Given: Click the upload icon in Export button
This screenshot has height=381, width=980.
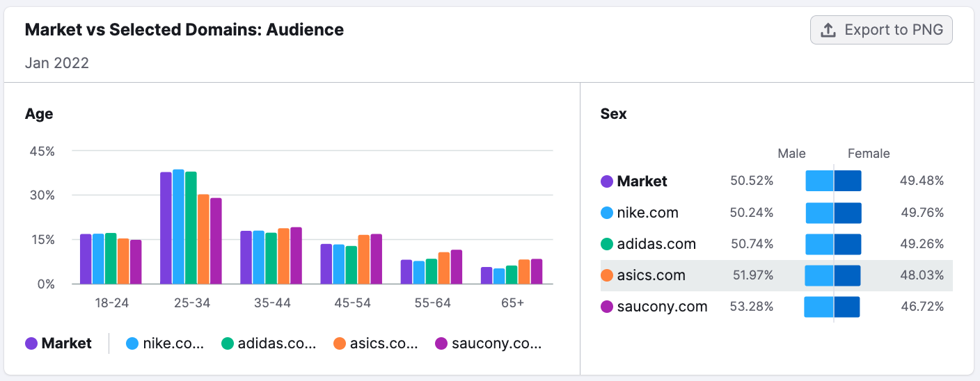Looking at the screenshot, I should pyautogui.click(x=828, y=30).
